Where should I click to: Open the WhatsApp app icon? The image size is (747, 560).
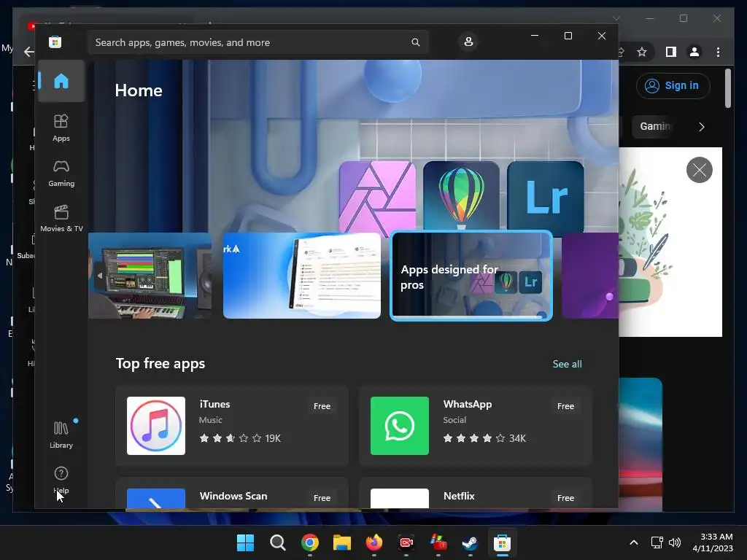click(399, 426)
